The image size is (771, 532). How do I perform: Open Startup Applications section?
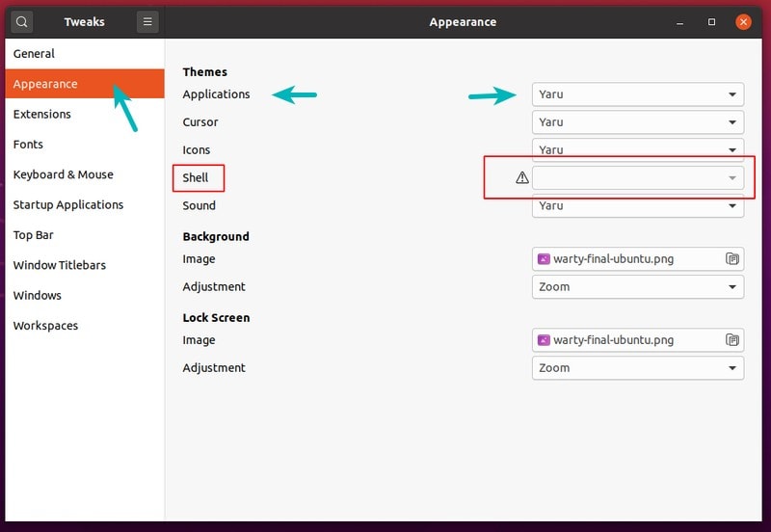tap(85, 204)
